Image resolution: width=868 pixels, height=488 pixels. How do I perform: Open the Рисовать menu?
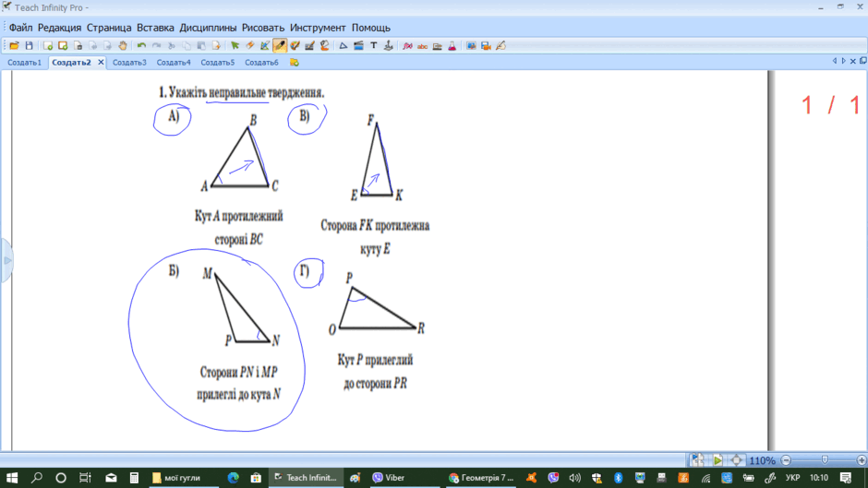pos(263,28)
